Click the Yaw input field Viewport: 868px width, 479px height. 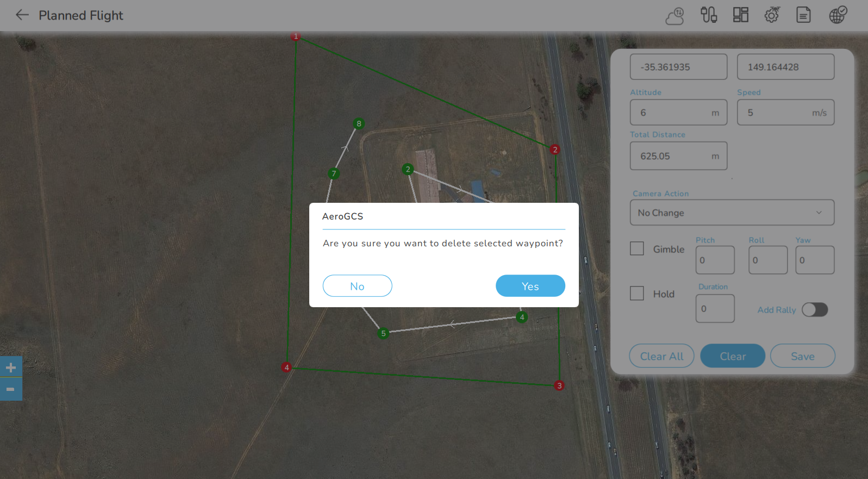[x=814, y=260]
